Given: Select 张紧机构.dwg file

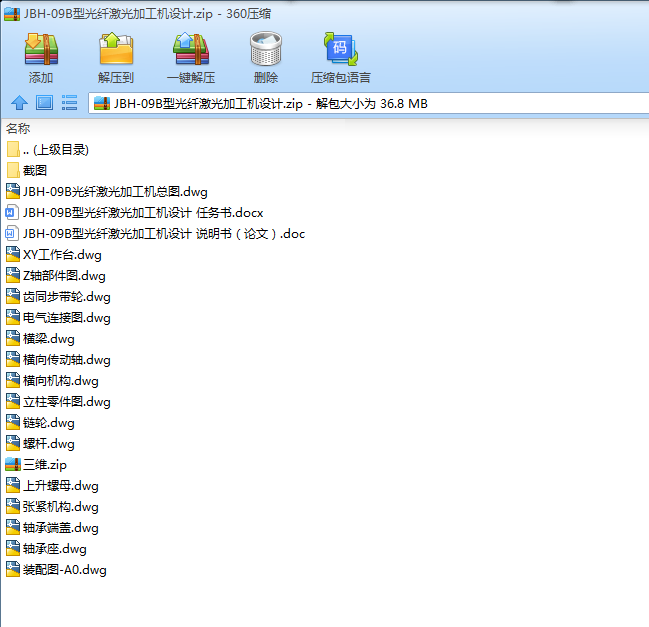Looking at the screenshot, I should pyautogui.click(x=53, y=507).
